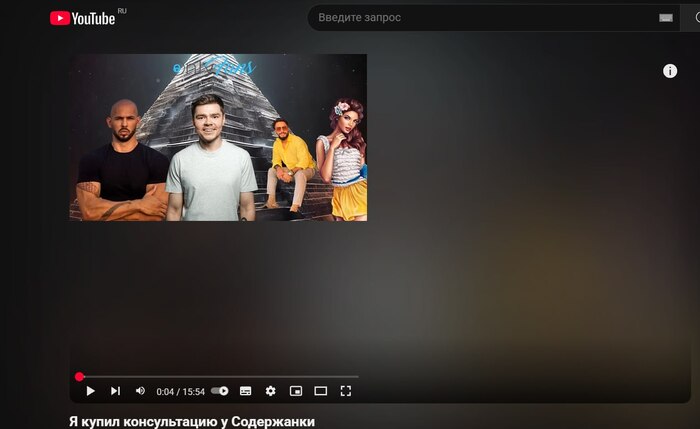This screenshot has height=429, width=700.
Task: Toggle the autoplay switch
Action: click(220, 391)
